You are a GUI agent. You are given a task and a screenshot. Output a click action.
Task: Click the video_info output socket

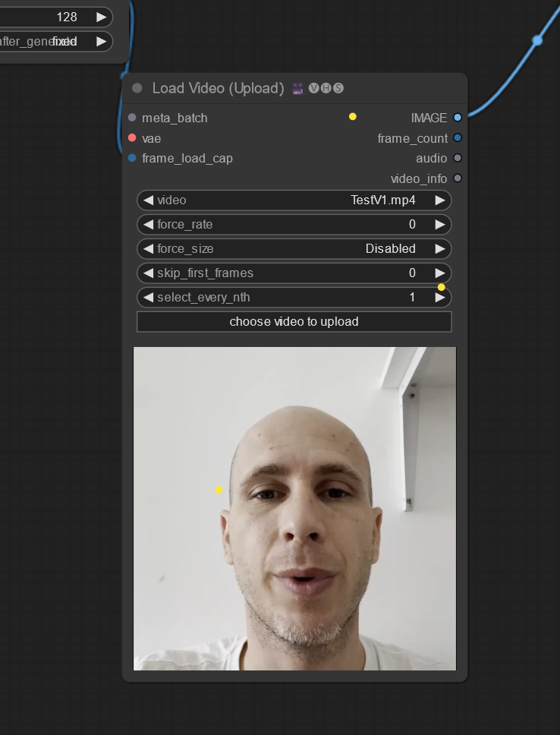pyautogui.click(x=458, y=178)
